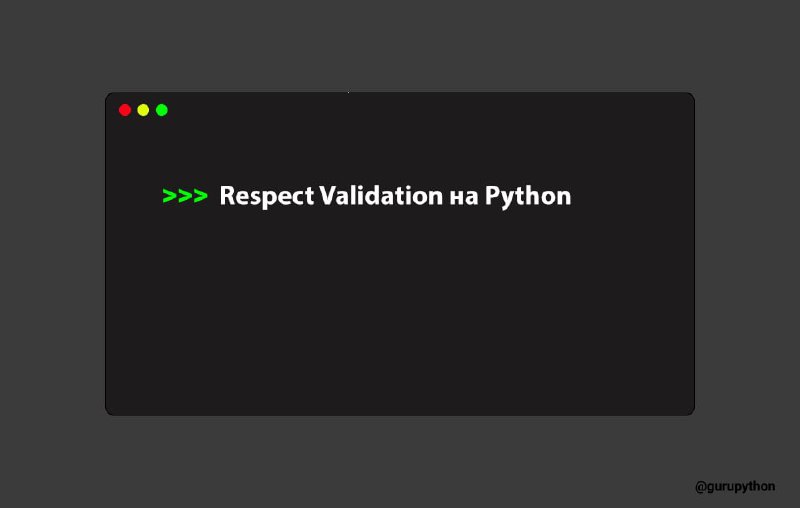
Task: Click gray background outside terminal window
Action: click(400, 46)
